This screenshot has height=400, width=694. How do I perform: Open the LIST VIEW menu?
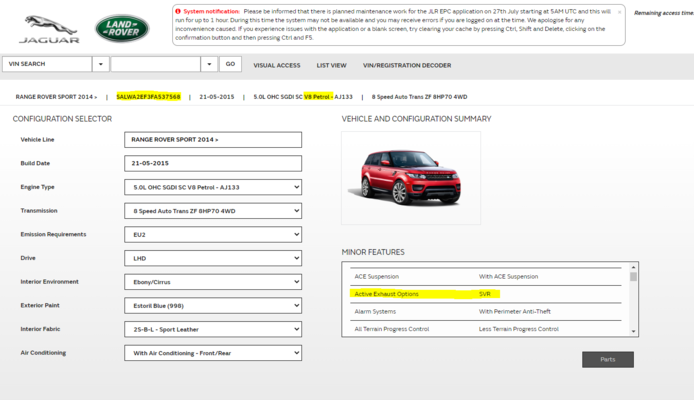click(332, 65)
